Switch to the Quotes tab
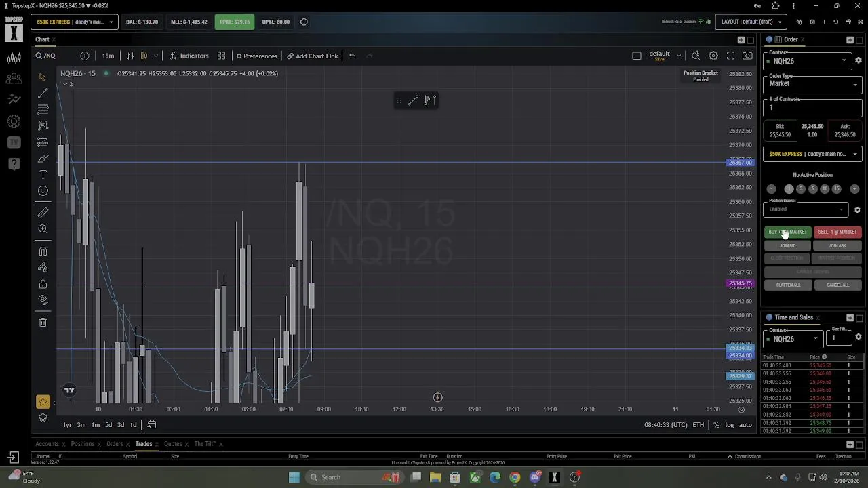 (173, 444)
